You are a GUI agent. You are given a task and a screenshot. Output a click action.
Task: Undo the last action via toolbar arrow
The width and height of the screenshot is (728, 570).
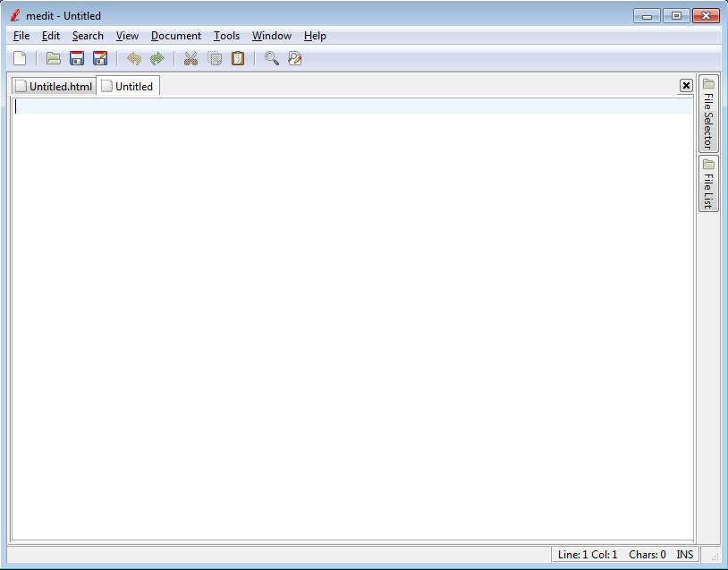pos(134,58)
